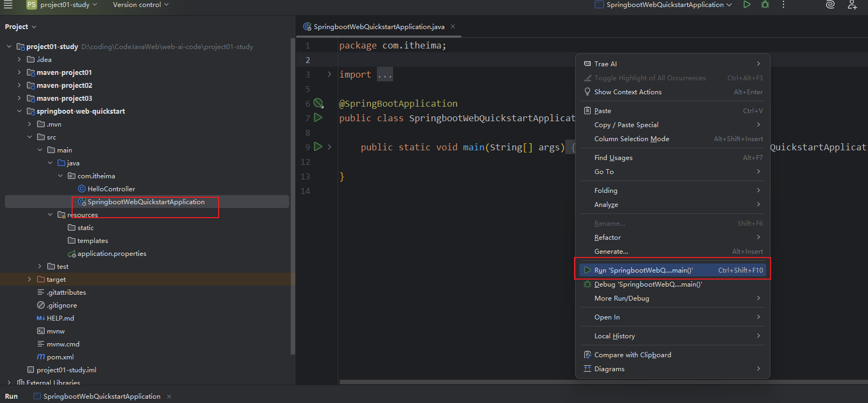868x403 pixels.
Task: Expand the folded main method body
Action: tap(330, 147)
